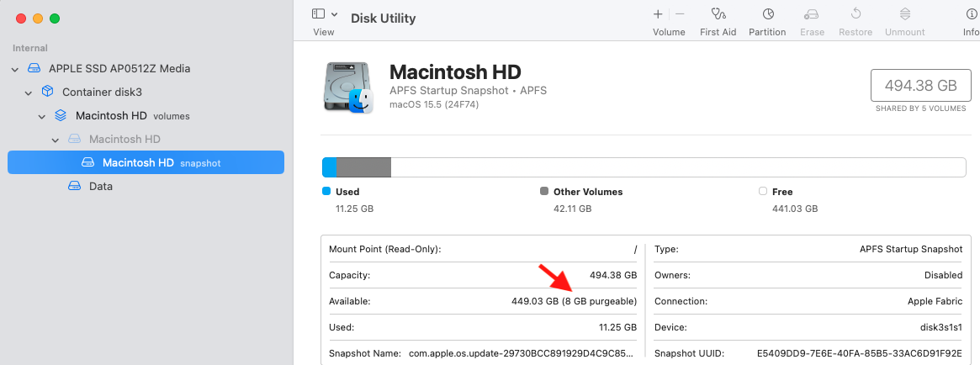
Task: Open the View dropdown chevron
Action: click(334, 13)
